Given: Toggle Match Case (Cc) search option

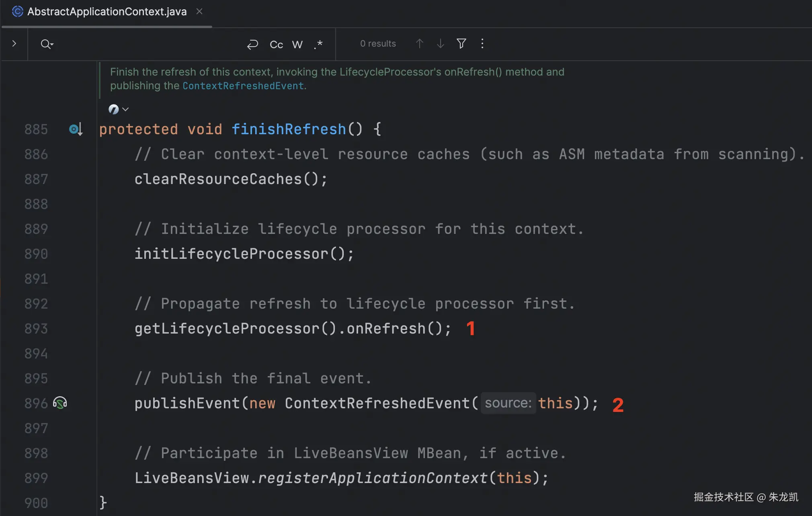Looking at the screenshot, I should pos(276,44).
